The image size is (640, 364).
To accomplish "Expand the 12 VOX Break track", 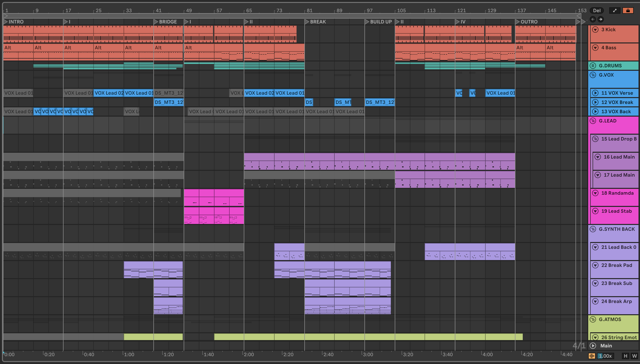I will click(x=595, y=102).
